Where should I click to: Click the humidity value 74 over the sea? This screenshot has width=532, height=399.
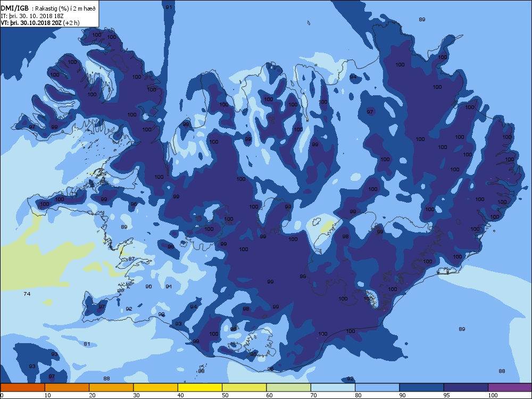(27, 294)
